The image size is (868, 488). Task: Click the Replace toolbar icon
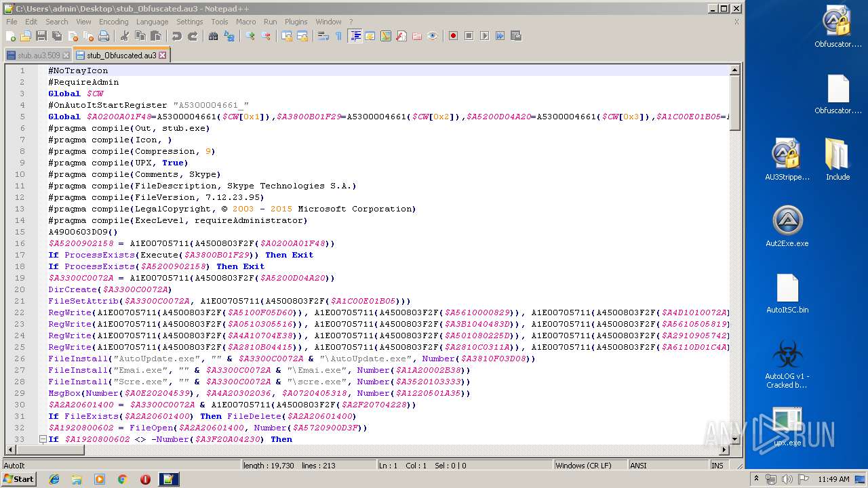pyautogui.click(x=229, y=36)
